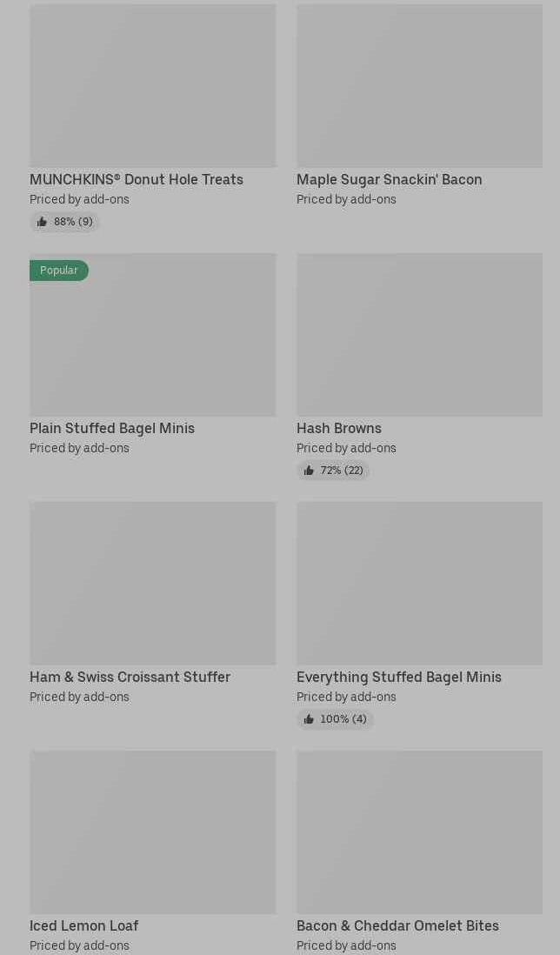Open the Maple Sugar Snackin' Bacon image
This screenshot has width=560, height=955.
419,85
